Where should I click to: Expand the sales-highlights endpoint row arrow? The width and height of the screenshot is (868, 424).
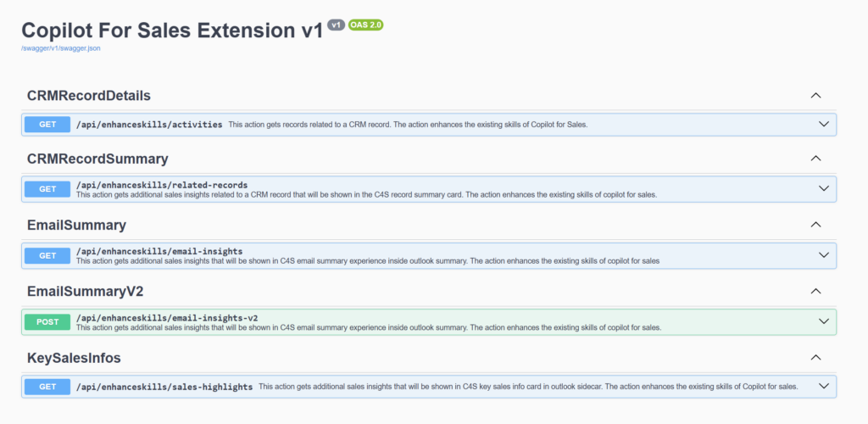coord(823,387)
